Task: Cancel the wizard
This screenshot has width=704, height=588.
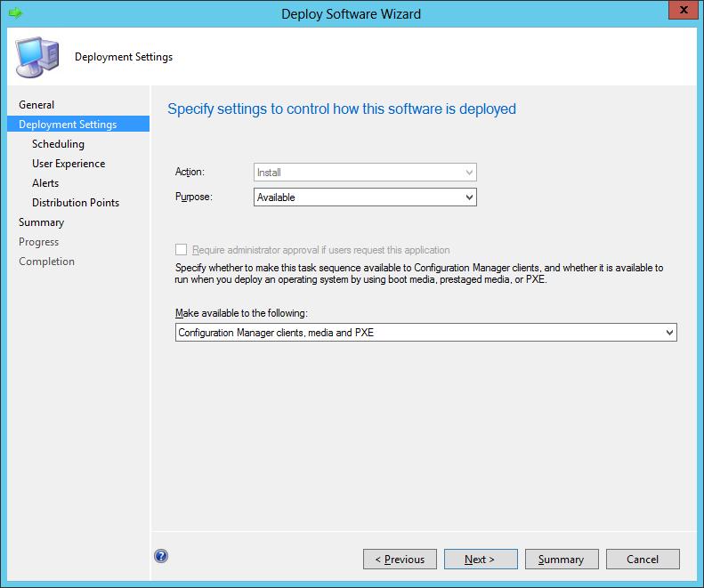Action: (x=643, y=560)
